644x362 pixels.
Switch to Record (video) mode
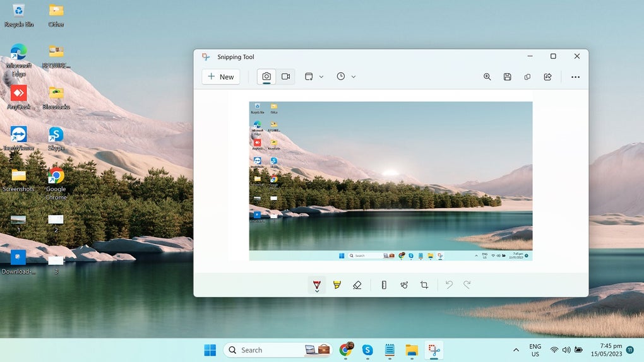click(x=286, y=77)
